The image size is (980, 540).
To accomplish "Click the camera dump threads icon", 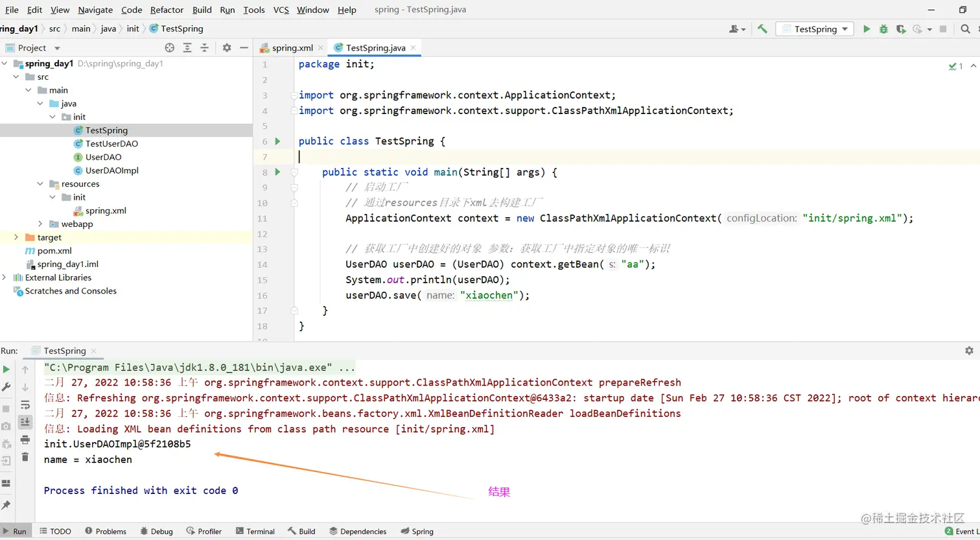I will click(6, 426).
